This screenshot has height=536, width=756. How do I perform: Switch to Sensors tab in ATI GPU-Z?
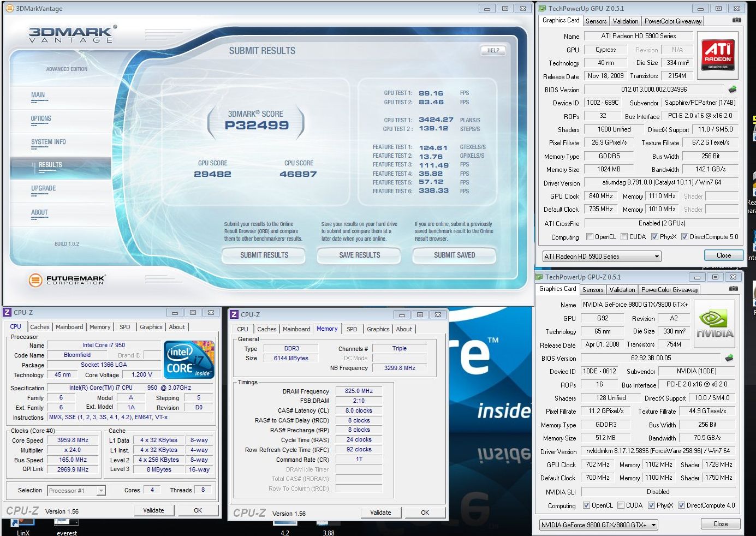point(596,21)
